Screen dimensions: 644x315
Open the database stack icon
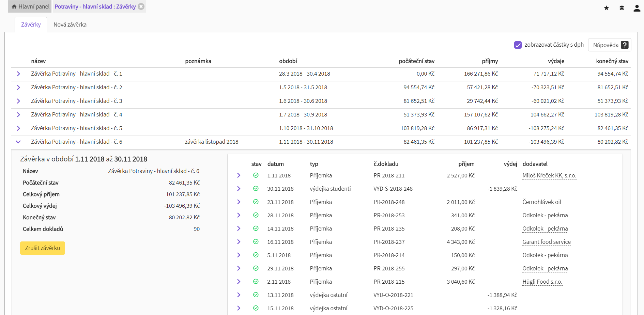coord(622,8)
